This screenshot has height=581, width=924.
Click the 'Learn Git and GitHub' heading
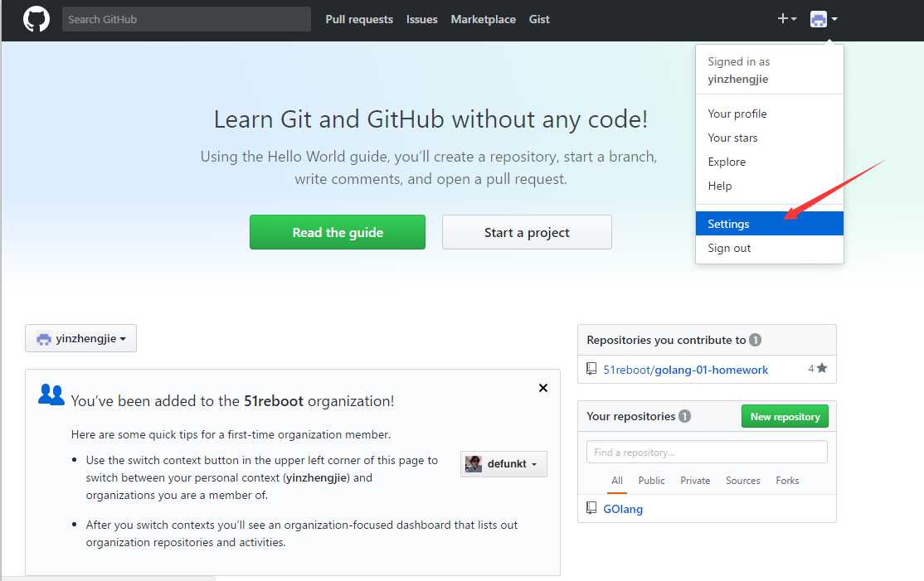[x=430, y=119]
